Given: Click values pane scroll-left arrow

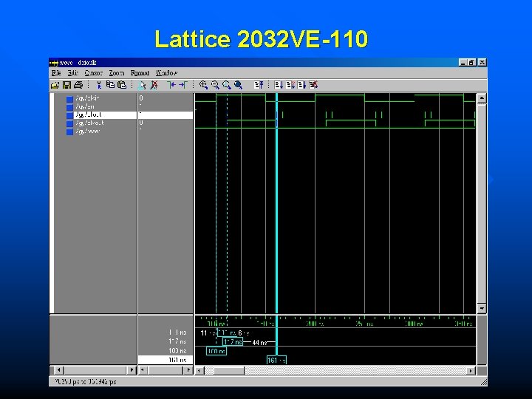Looking at the screenshot, I should point(143,370).
